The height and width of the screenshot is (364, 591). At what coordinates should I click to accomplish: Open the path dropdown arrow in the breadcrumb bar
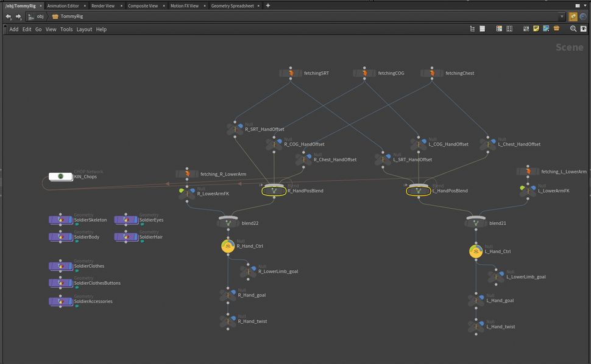(562, 16)
